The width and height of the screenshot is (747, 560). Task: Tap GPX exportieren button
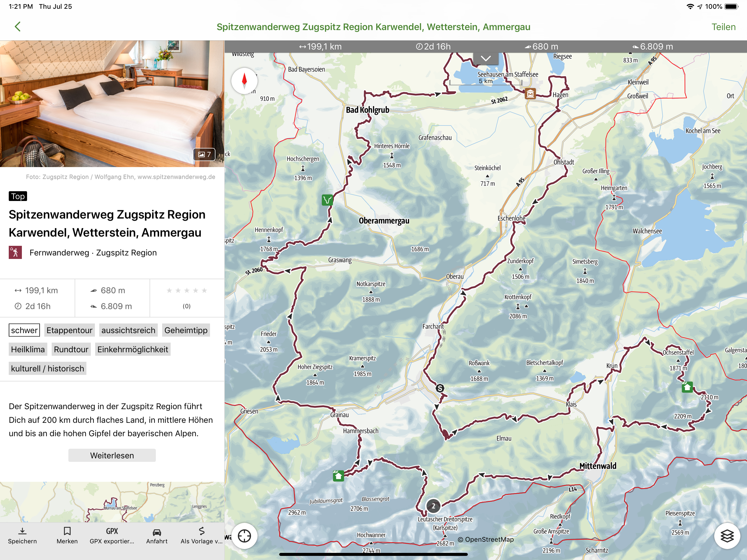click(112, 535)
